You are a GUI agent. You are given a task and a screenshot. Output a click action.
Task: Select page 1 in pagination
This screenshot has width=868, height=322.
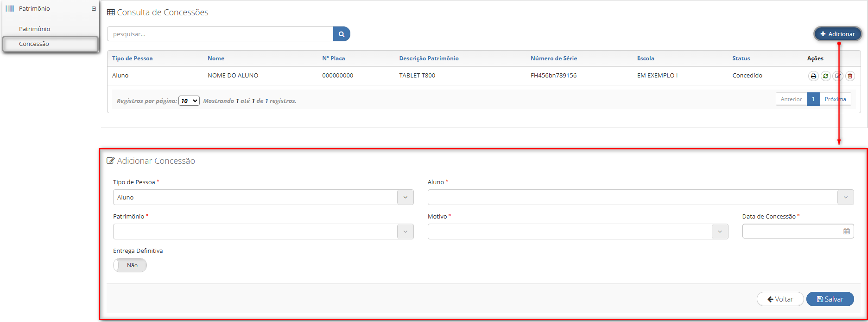(x=813, y=99)
